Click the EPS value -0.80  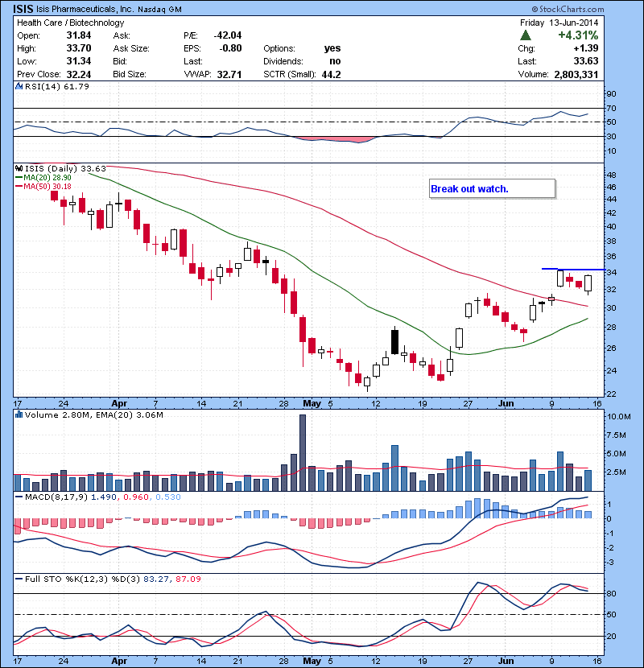[230, 48]
